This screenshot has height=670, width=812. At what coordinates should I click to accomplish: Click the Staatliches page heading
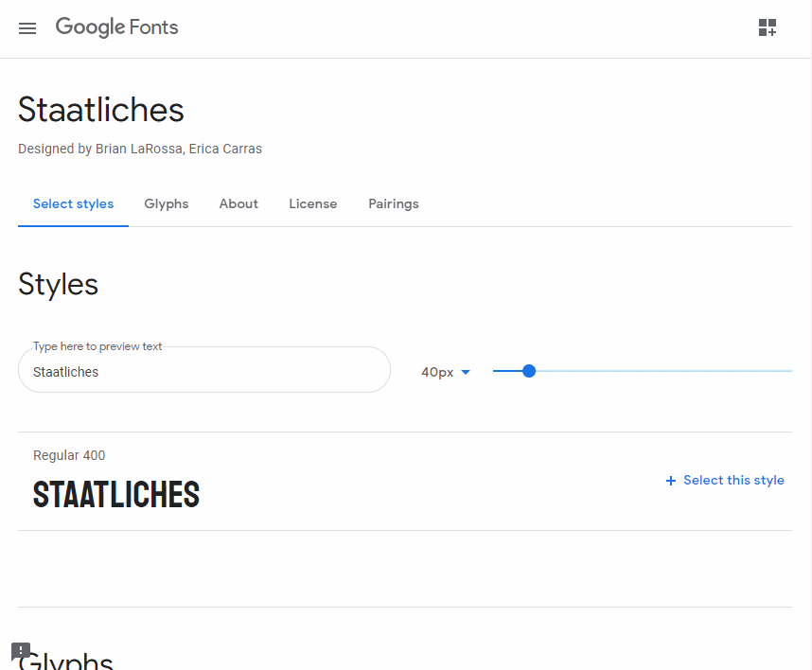coord(101,110)
